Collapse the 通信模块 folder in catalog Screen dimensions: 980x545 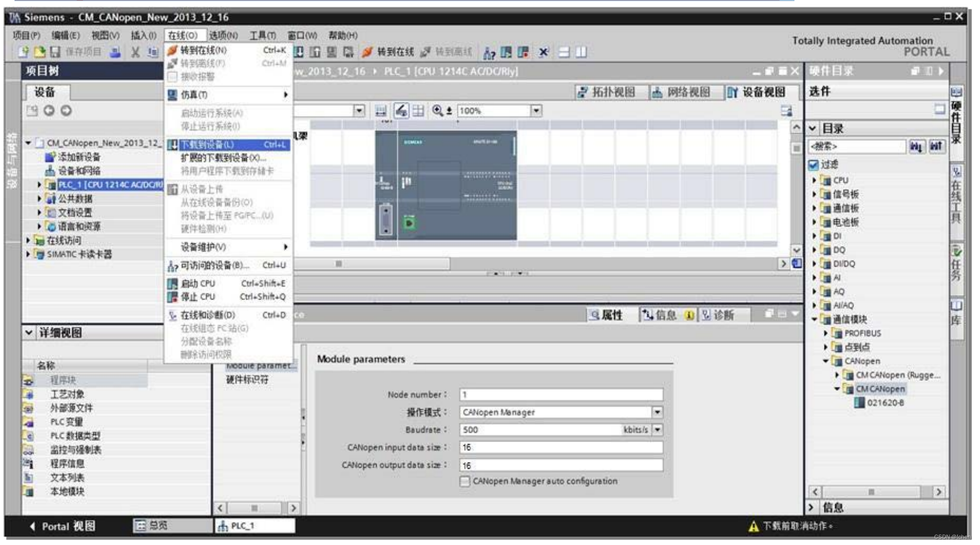point(814,320)
